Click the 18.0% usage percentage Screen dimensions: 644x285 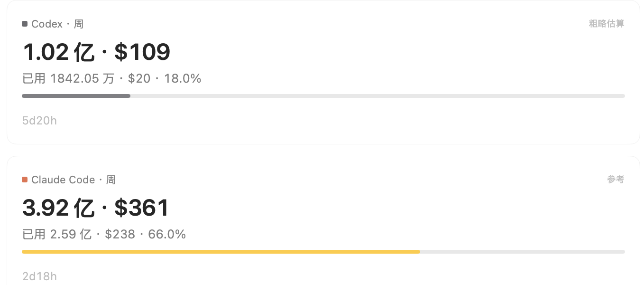(x=183, y=78)
